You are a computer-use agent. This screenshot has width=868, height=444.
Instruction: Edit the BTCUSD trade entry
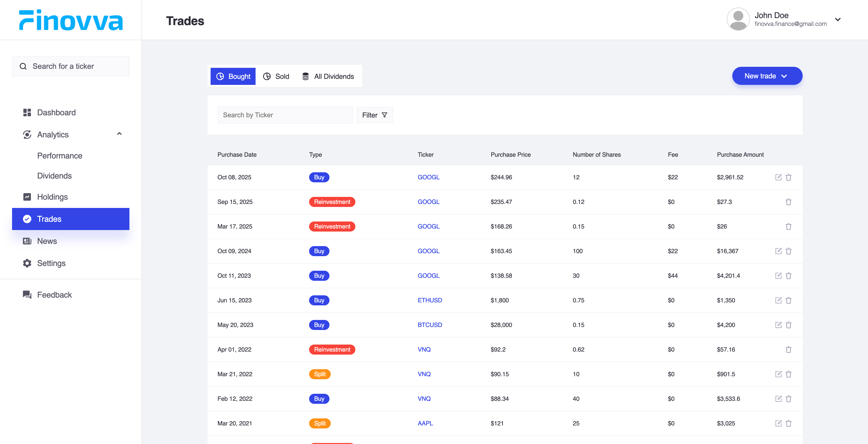[778, 325]
